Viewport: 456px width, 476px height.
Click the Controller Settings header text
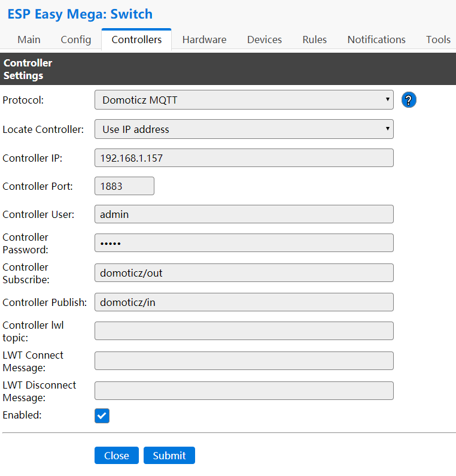click(x=28, y=69)
